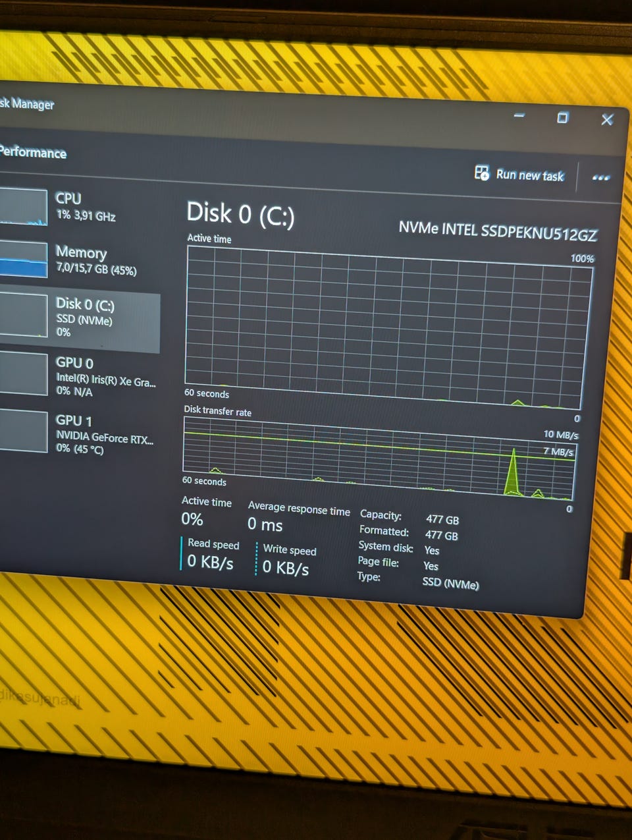
Task: Click the "Disk transfer rate" label
Action: tap(217, 411)
